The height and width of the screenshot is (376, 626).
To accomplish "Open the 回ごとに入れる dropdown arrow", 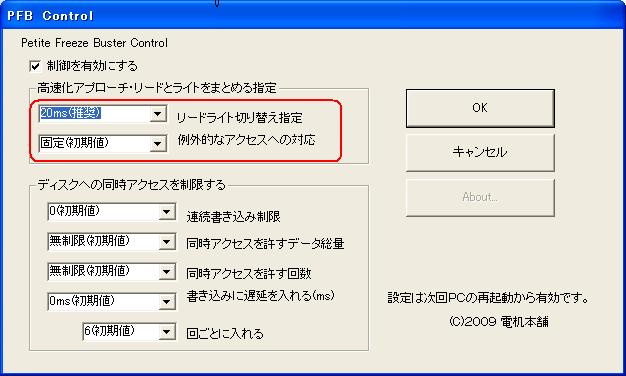I will (166, 332).
